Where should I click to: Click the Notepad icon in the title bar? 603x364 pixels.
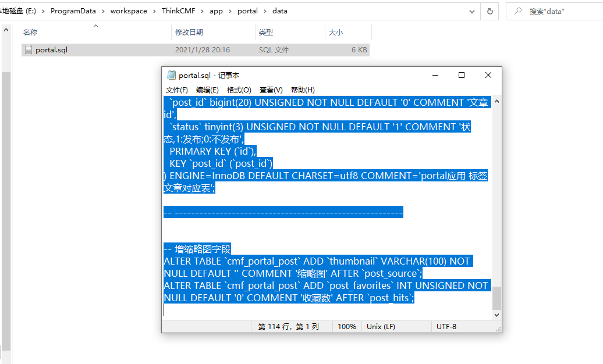171,74
